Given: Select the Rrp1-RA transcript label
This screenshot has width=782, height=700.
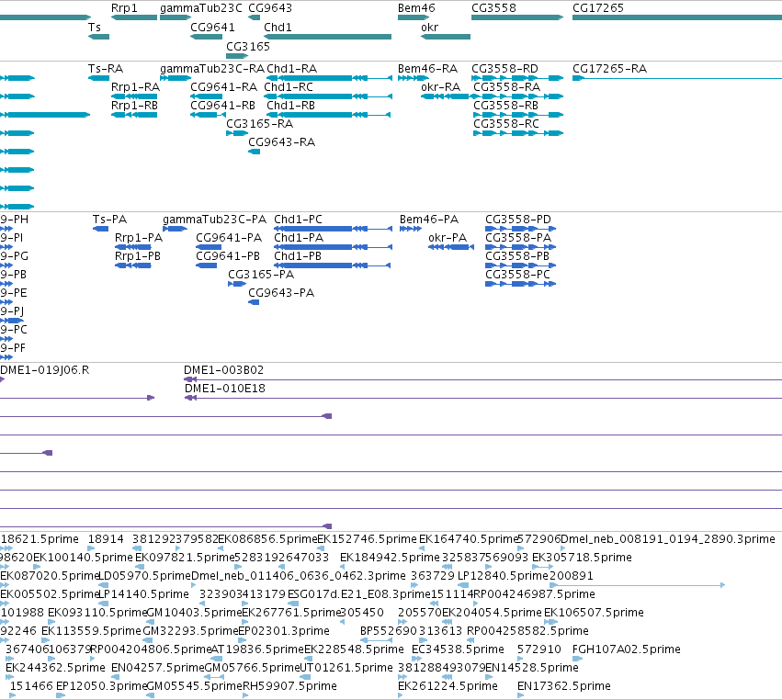Looking at the screenshot, I should (136, 87).
